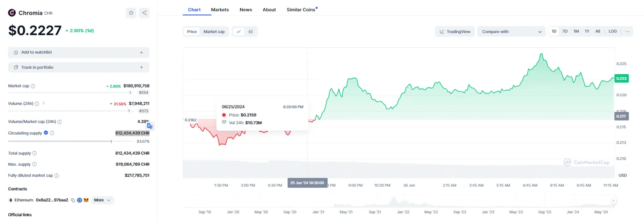
Task: Open the Markets tab
Action: [220, 10]
